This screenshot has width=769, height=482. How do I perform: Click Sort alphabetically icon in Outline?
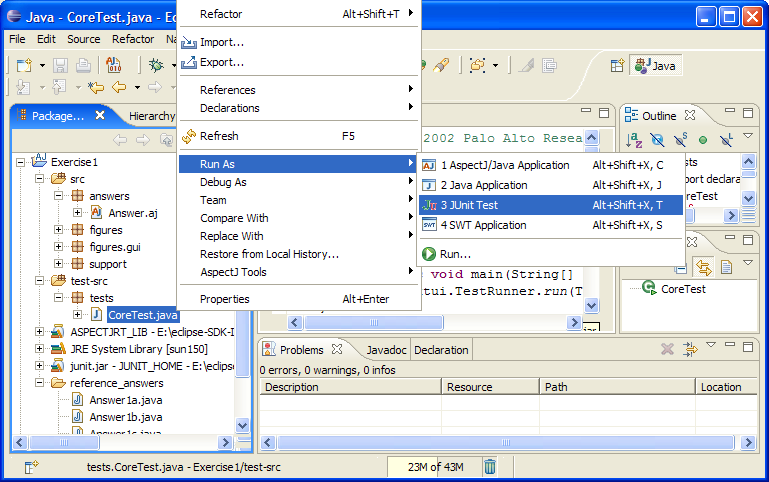[x=634, y=140]
